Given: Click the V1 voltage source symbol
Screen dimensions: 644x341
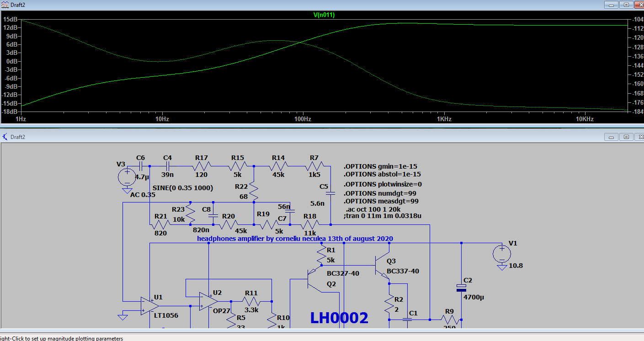Looking at the screenshot, I should point(502,253).
